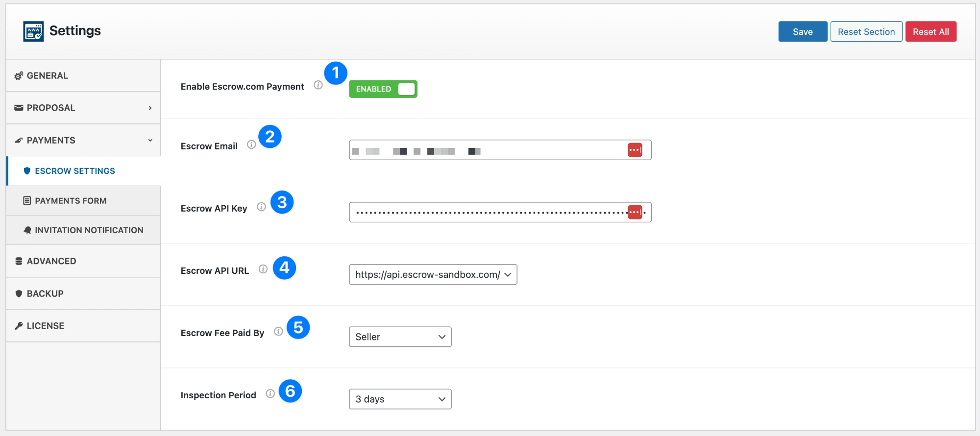Click the Backup shield icon

click(19, 293)
